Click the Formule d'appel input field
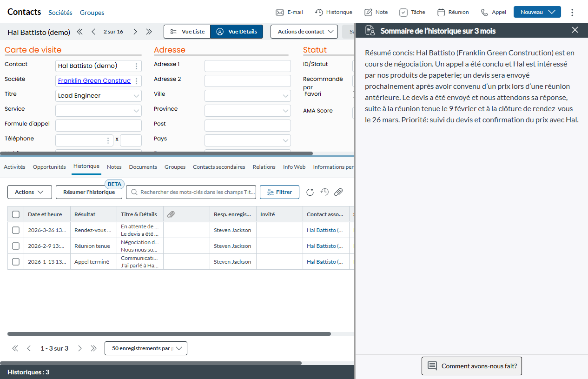 pyautogui.click(x=99, y=126)
